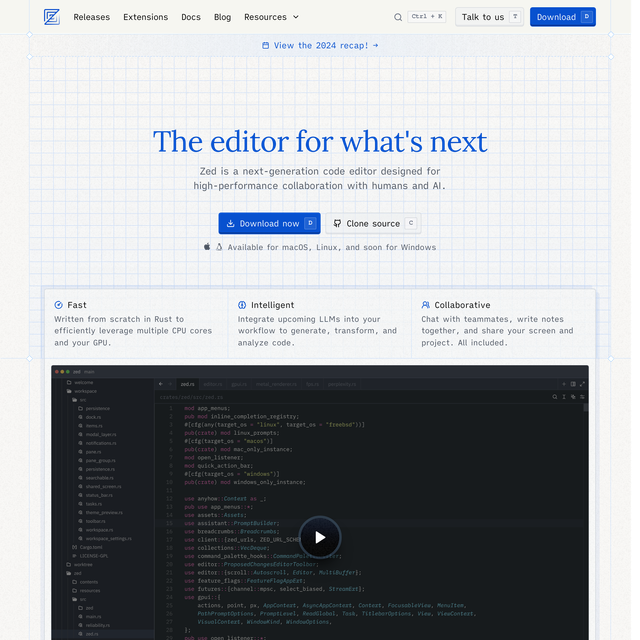Screen dimensions: 640x640
Task: Click the buffer search icon in the preview toolbar
Action: pyautogui.click(x=555, y=397)
